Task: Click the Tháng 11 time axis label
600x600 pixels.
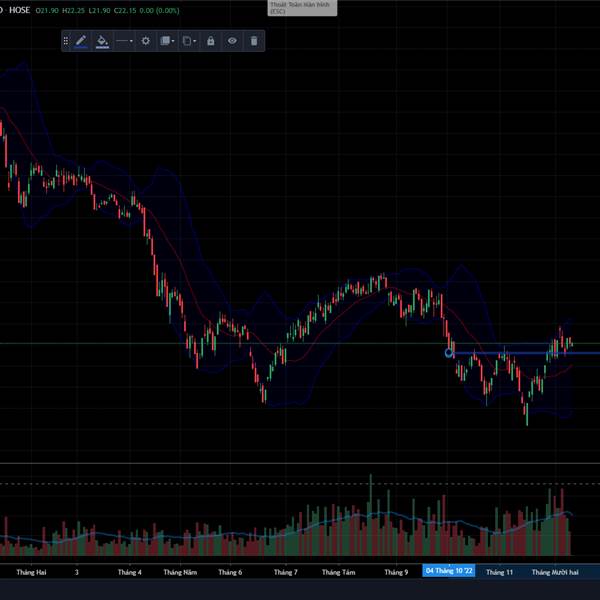Action: pyautogui.click(x=499, y=572)
